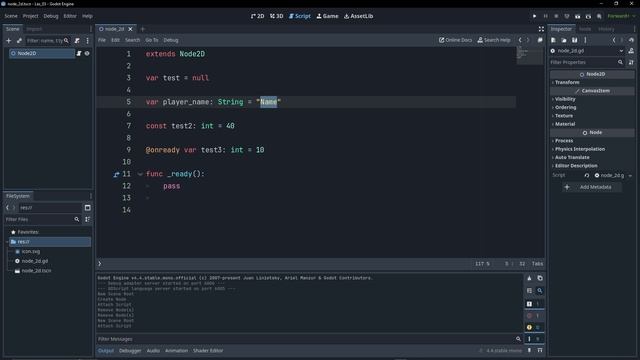Run a specific scene
The width and height of the screenshot is (640, 360).
click(588, 16)
